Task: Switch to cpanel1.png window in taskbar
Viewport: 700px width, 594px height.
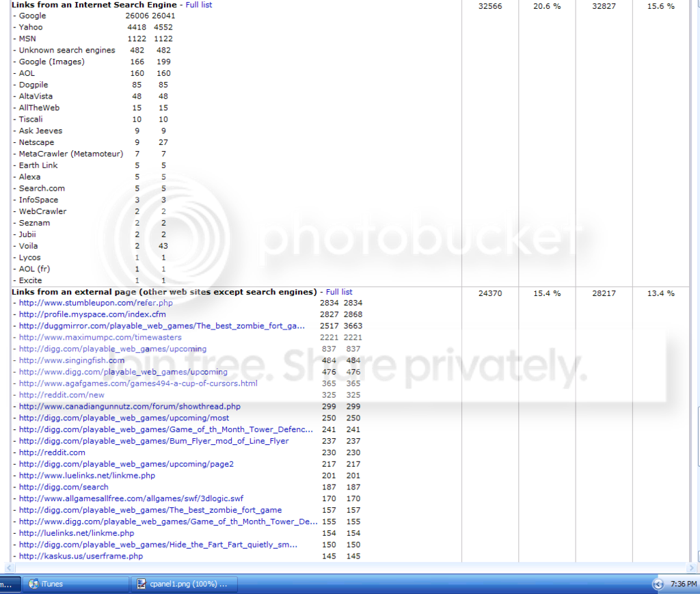Action: pyautogui.click(x=183, y=584)
